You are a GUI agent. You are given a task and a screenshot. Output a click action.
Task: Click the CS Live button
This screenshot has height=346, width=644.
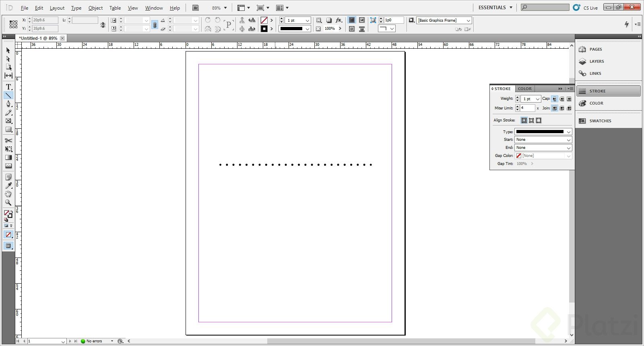pos(586,8)
